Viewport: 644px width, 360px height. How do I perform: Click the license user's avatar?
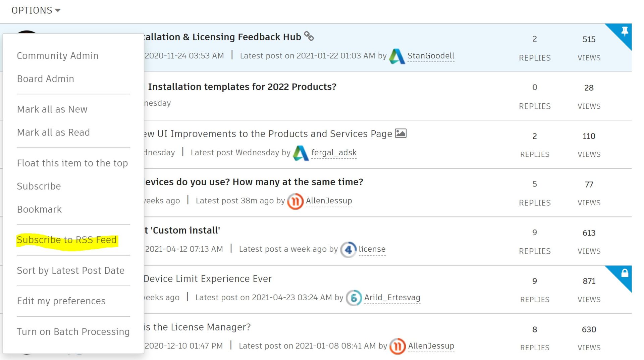pos(348,250)
